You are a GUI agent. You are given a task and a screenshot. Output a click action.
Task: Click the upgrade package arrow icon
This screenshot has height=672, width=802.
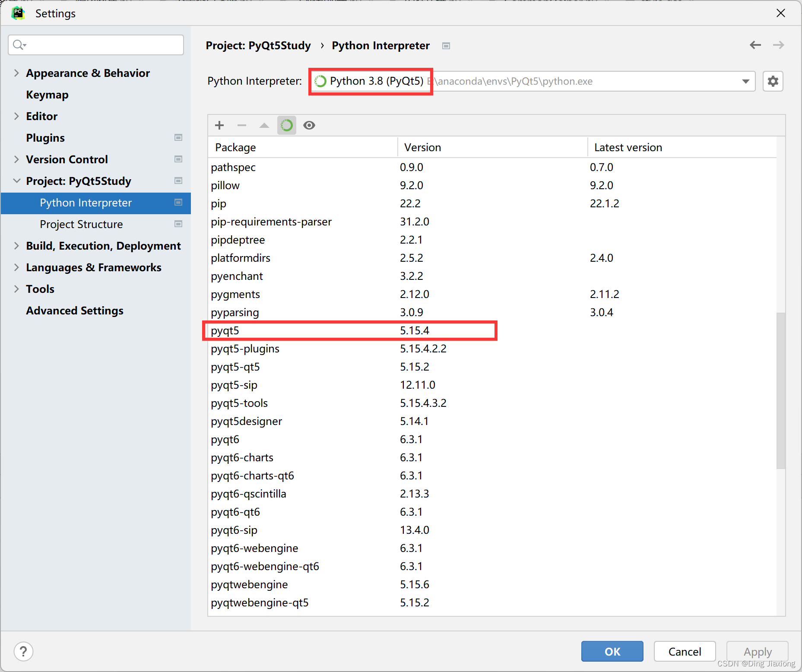(x=264, y=125)
